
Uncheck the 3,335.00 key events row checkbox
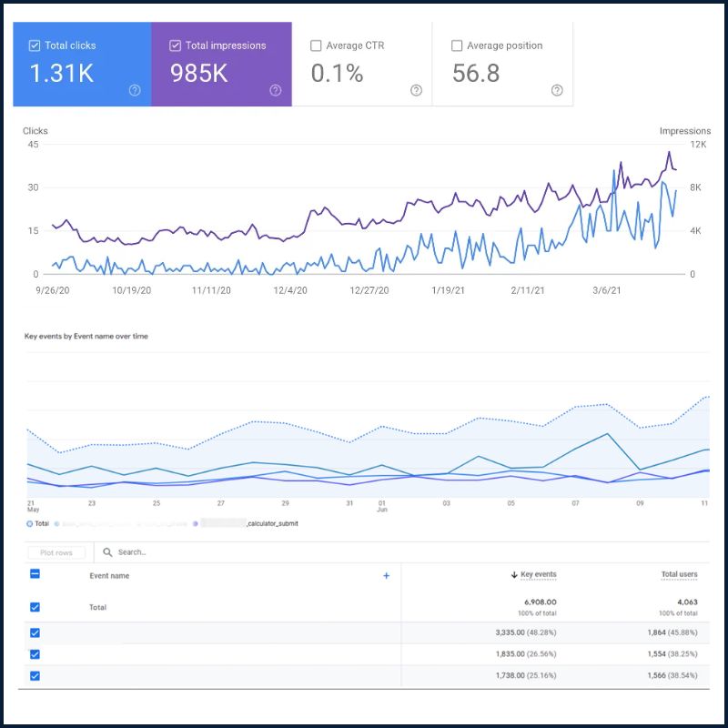coord(35,632)
